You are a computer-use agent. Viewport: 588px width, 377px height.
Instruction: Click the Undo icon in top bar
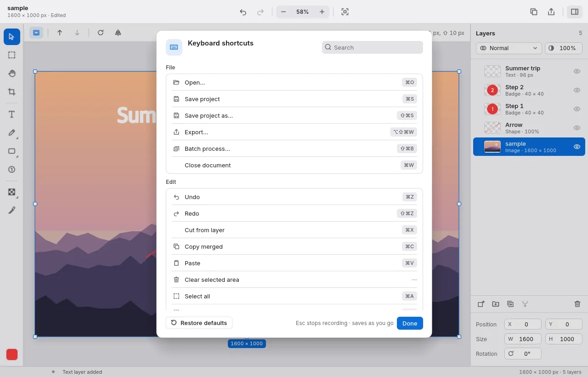(243, 12)
